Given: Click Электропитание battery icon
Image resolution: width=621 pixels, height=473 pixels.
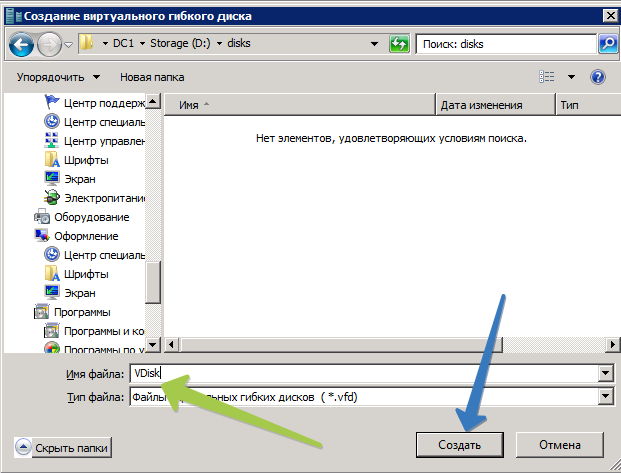Looking at the screenshot, I should pos(52,197).
